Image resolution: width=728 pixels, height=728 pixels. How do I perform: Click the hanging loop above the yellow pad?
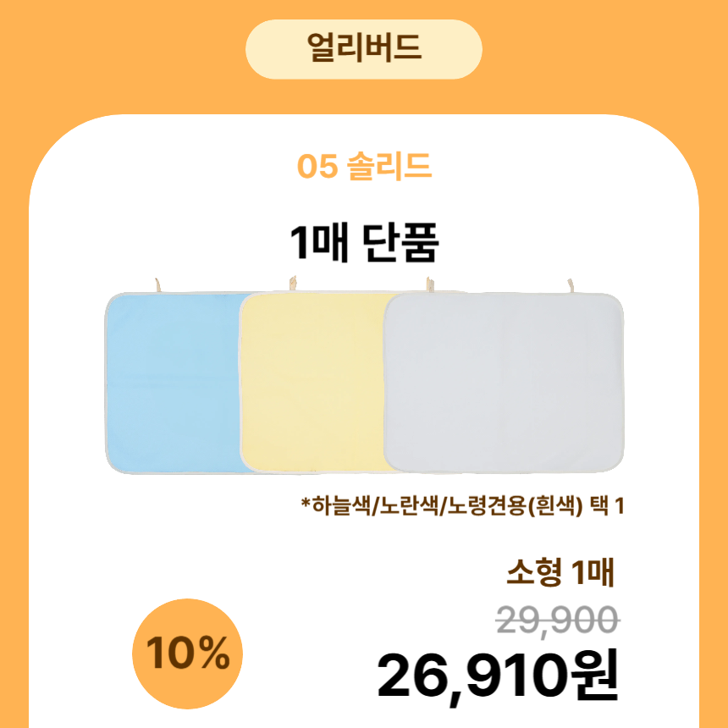point(291,284)
